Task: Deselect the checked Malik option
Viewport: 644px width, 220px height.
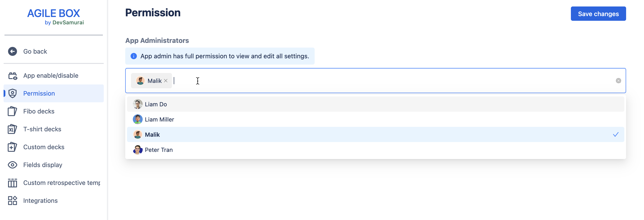Action: pyautogui.click(x=375, y=135)
